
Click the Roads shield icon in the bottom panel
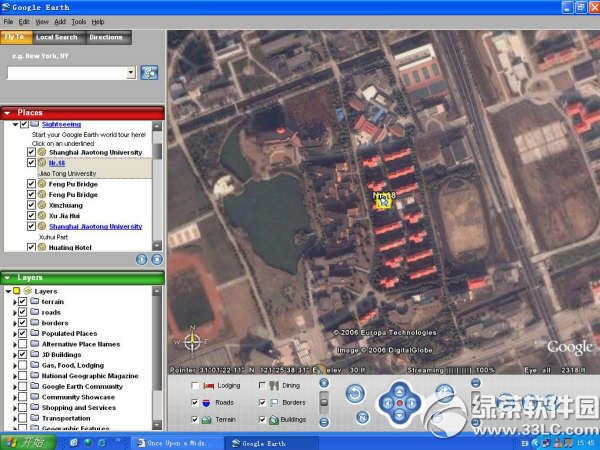point(206,403)
